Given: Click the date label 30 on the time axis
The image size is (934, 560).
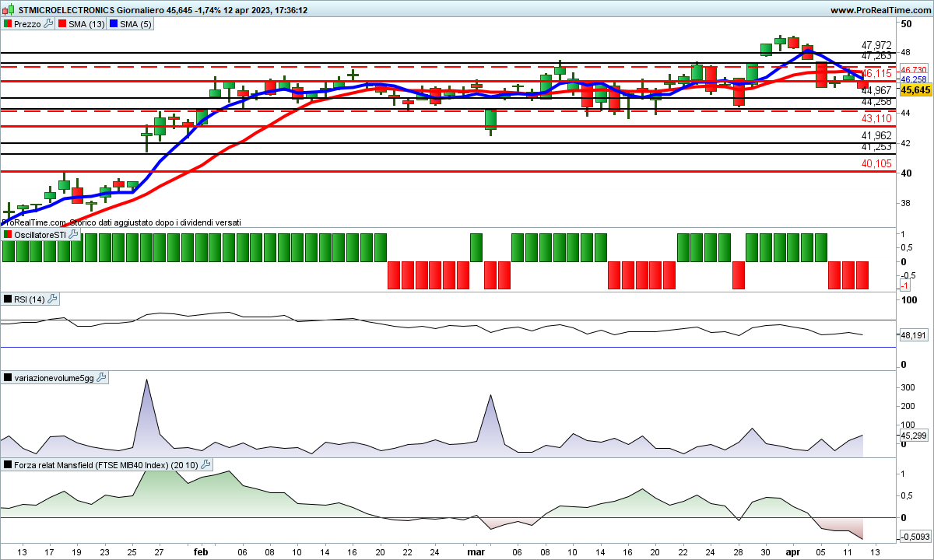Looking at the screenshot, I should tap(766, 552).
